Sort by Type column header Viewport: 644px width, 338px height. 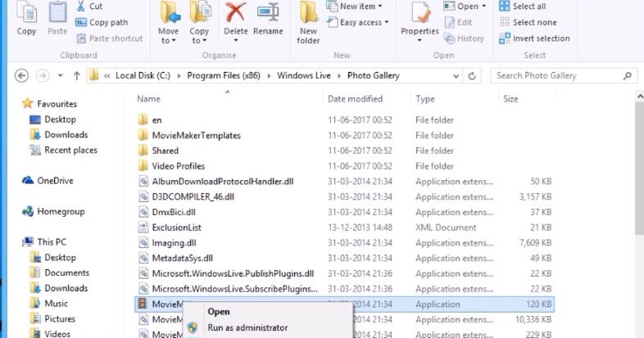[425, 99]
